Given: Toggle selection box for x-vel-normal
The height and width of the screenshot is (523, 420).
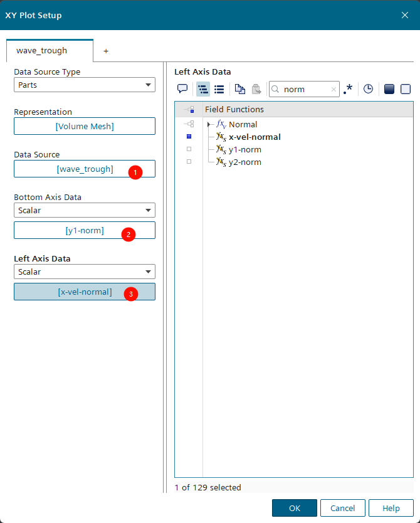Looking at the screenshot, I should pos(189,137).
